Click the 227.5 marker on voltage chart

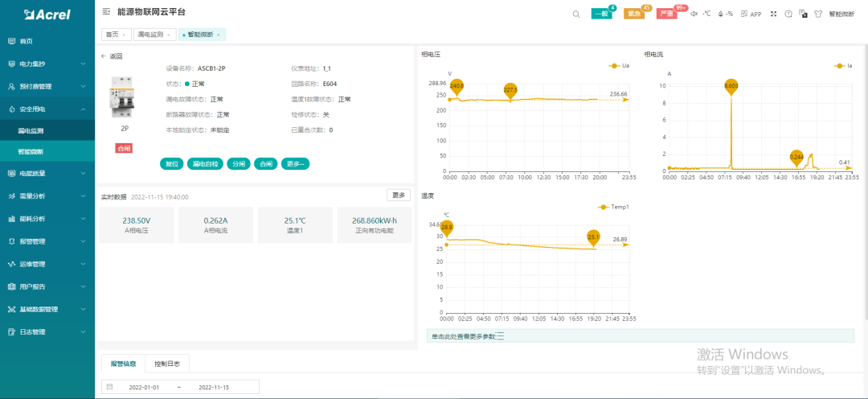coord(510,90)
